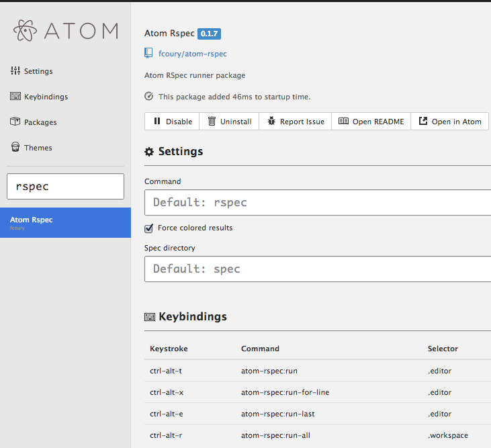
Task: Click the Atom Rspec package title
Action: click(x=169, y=33)
